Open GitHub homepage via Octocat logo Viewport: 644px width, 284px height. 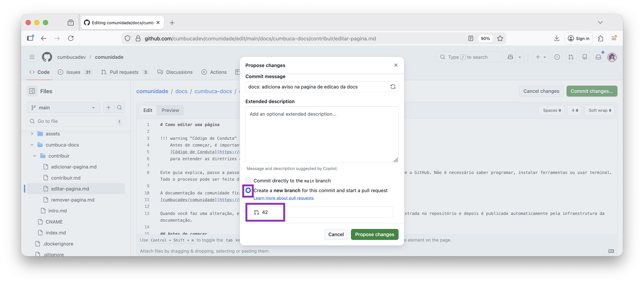coord(47,57)
